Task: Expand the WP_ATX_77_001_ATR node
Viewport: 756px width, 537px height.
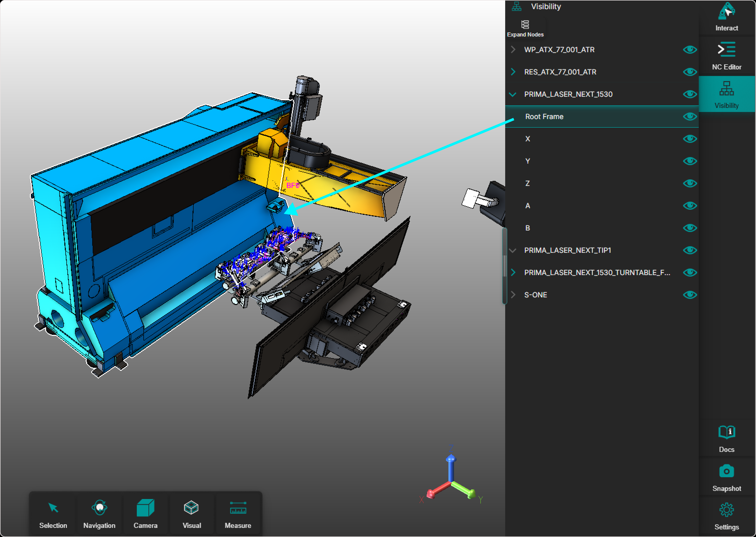Action: [x=513, y=50]
